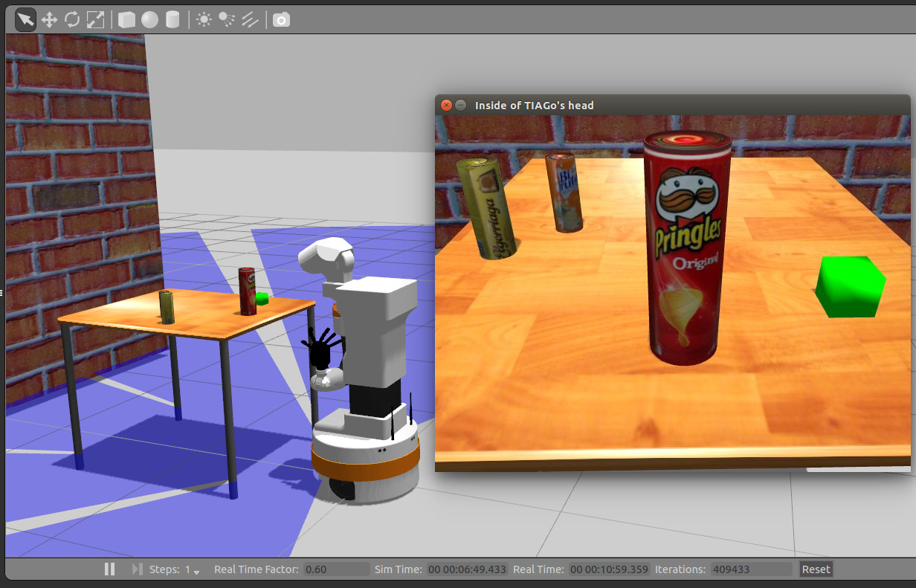This screenshot has height=588, width=916.
Task: Insert a cylinder shape from toolbar
Action: (x=172, y=20)
